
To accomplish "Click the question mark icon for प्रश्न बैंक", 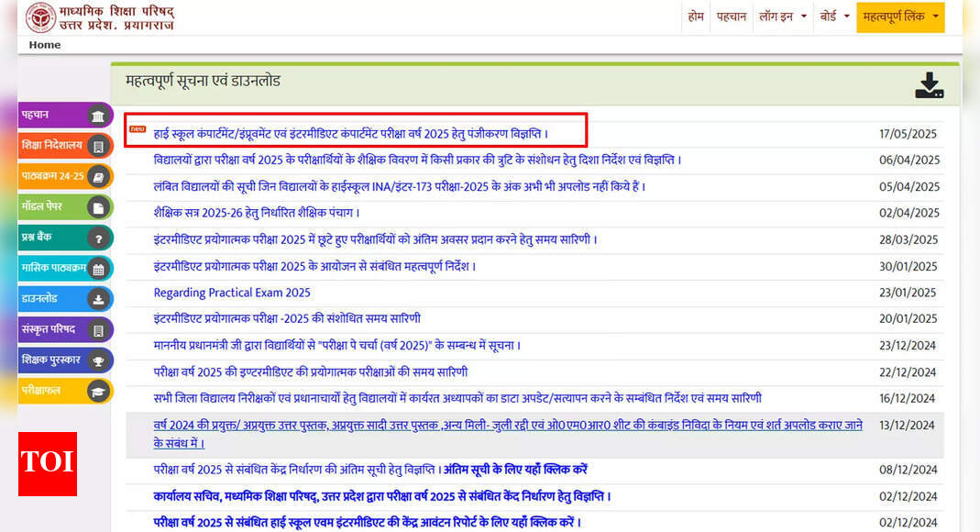I will click(98, 238).
